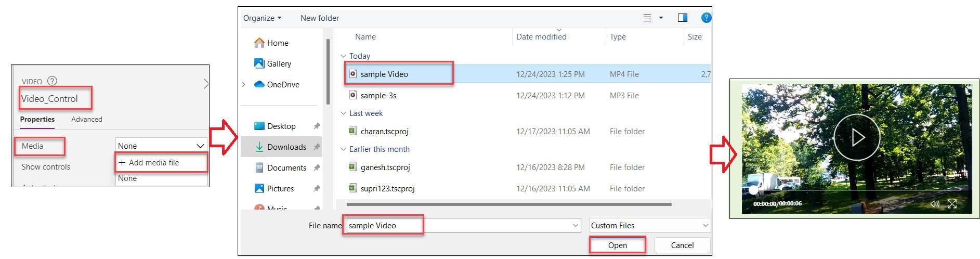980x259 pixels.
Task: Click the pin icon next to Pictures
Action: pyautogui.click(x=317, y=188)
